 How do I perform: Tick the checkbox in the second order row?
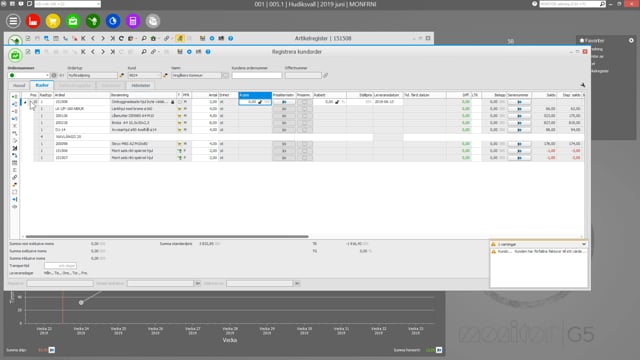point(304,109)
